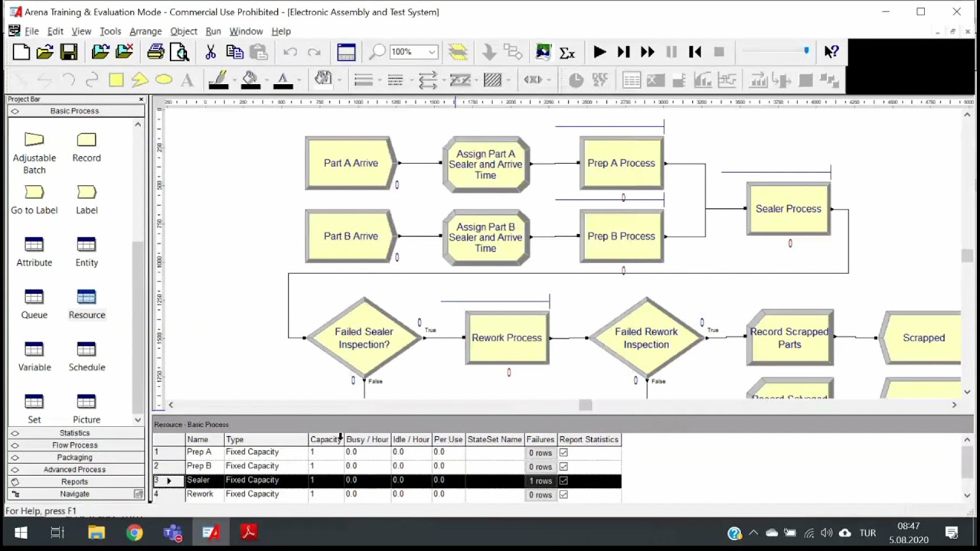Image resolution: width=980 pixels, height=551 pixels.
Task: Open the Object menu
Action: tap(184, 31)
